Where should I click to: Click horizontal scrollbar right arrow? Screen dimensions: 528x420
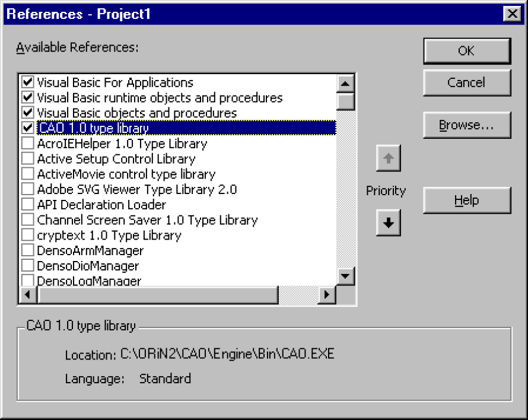pos(327,295)
